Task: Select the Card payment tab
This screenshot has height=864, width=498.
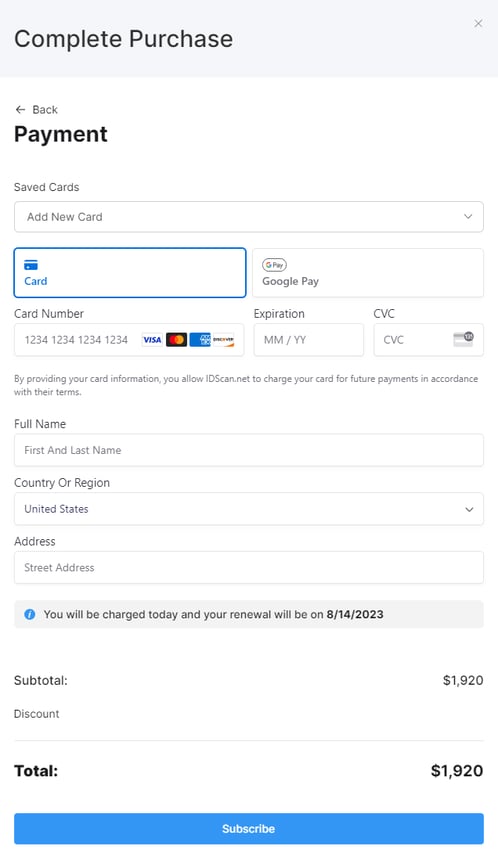Action: click(130, 273)
